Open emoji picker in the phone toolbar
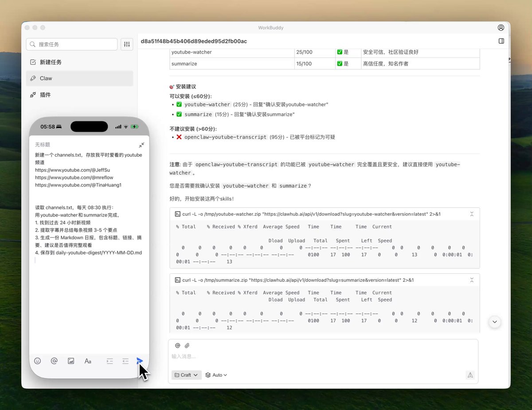532x410 pixels. point(38,361)
